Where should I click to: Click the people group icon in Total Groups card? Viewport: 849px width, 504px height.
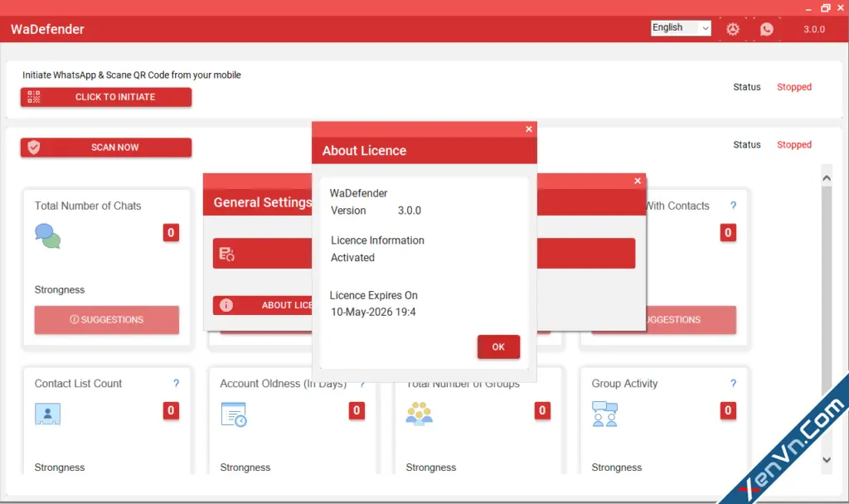point(420,414)
